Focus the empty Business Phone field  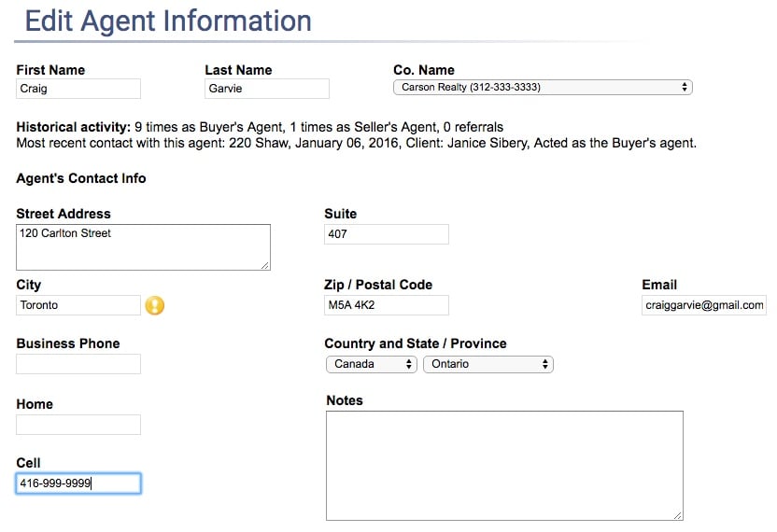tap(78, 364)
